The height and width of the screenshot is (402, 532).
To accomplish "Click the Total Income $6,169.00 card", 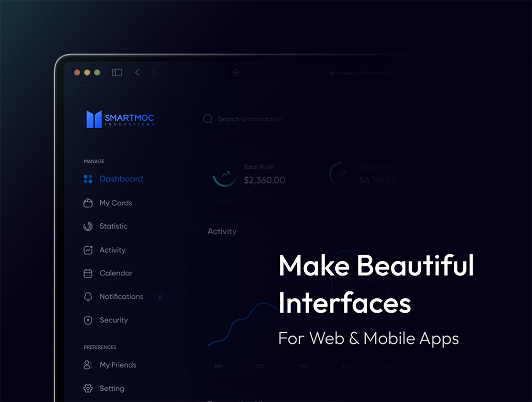I will tap(367, 174).
